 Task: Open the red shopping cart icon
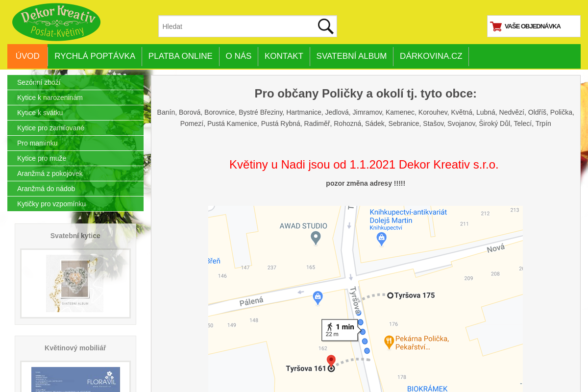tap(496, 26)
